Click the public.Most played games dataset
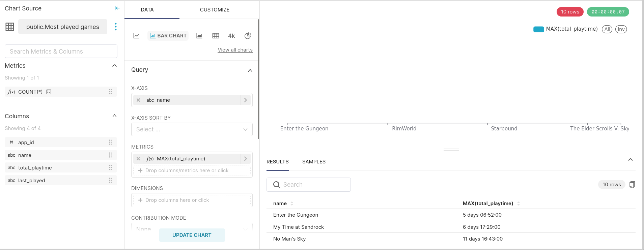 click(x=63, y=27)
